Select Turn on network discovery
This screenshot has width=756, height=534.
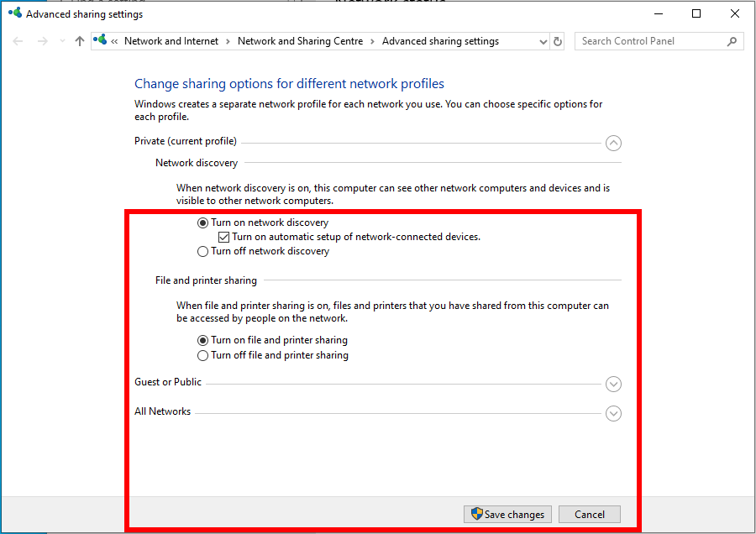pyautogui.click(x=202, y=223)
